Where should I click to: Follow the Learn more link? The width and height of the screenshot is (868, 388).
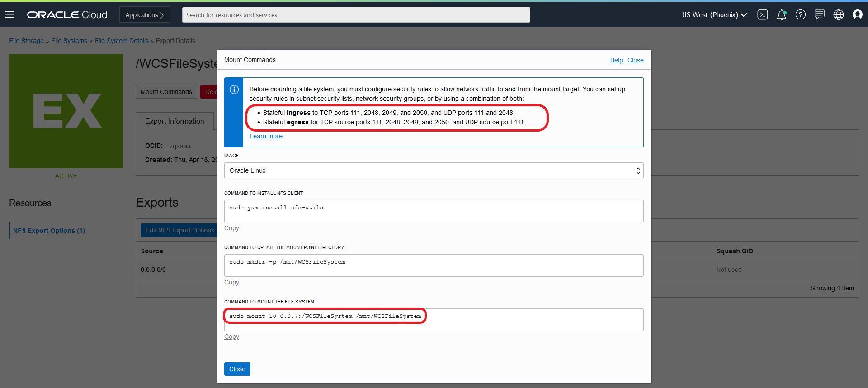pos(266,136)
